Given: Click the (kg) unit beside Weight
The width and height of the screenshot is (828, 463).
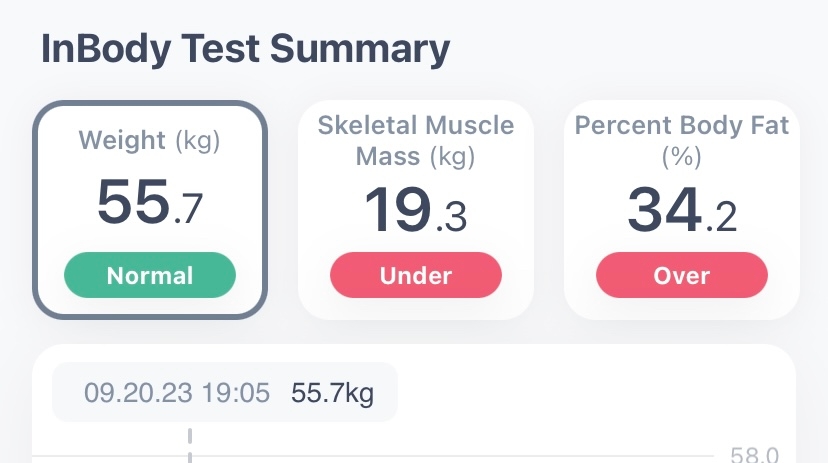Looking at the screenshot, I should tap(198, 142).
